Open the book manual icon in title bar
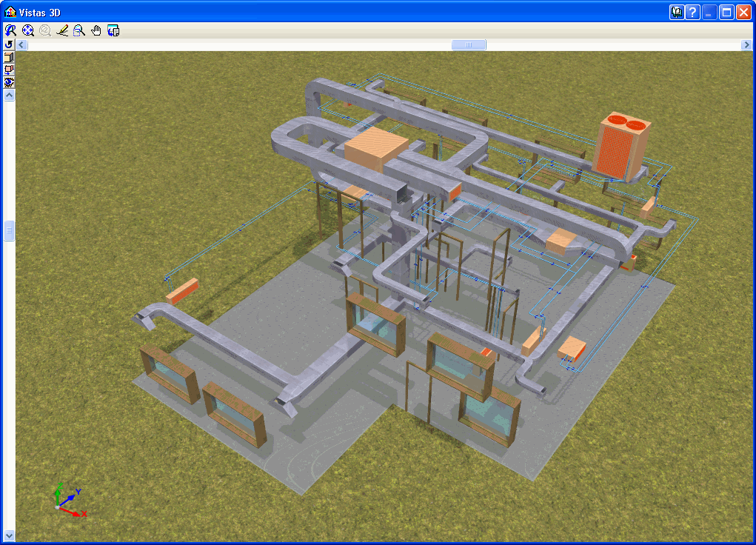This screenshot has height=545, width=756. coord(677,12)
